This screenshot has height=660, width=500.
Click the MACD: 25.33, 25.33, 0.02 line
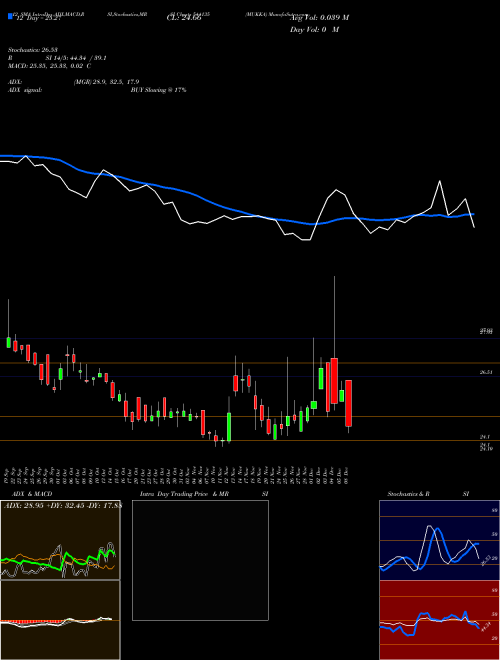point(49,66)
